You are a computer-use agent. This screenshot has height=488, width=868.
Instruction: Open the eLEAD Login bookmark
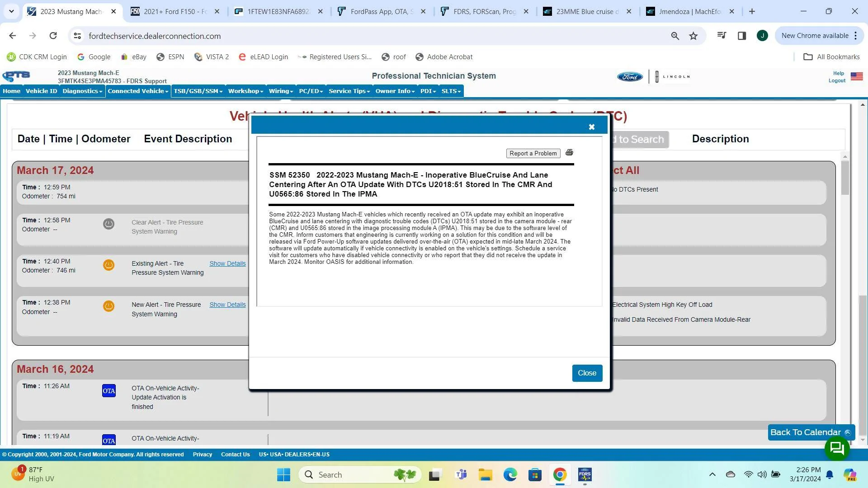263,57
